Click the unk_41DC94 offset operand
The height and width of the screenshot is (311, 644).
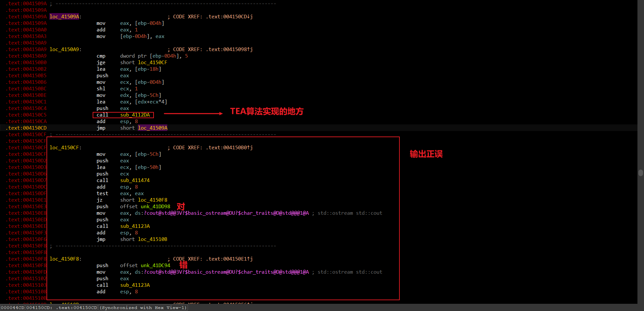[x=156, y=265]
